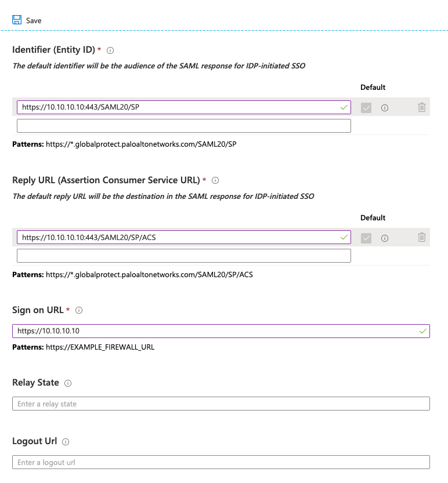Image resolution: width=448 pixels, height=483 pixels.
Task: Toggle the Default checkbox for Reply URL
Action: point(366,238)
